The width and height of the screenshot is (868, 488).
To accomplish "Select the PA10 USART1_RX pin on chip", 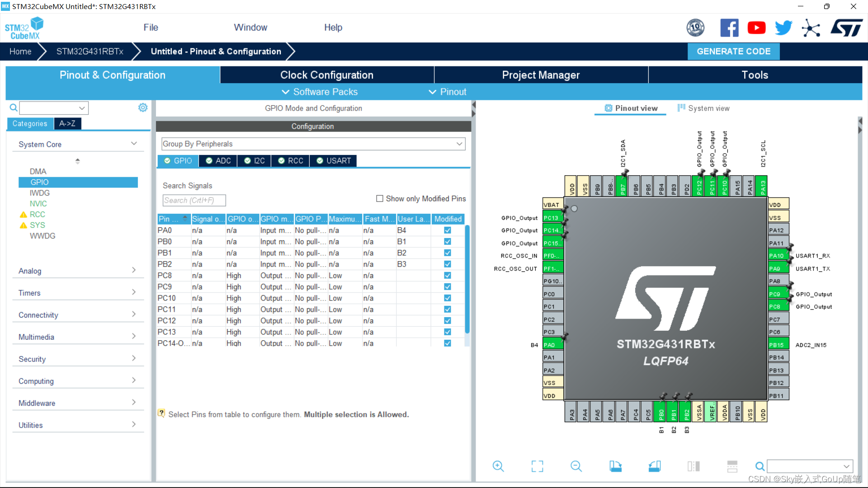I will [778, 256].
